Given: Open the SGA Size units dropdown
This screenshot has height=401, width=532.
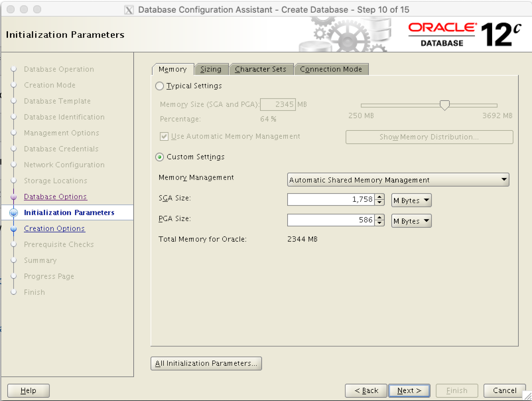Looking at the screenshot, I should point(411,200).
